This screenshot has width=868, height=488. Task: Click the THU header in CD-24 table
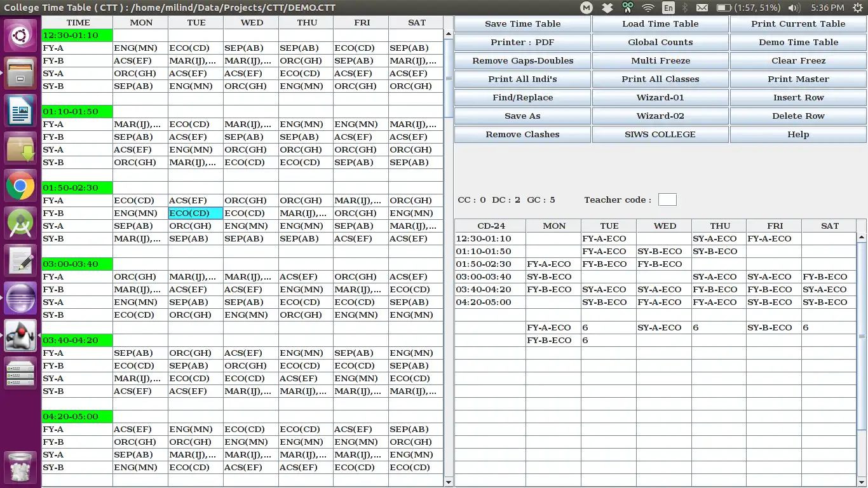tap(719, 226)
